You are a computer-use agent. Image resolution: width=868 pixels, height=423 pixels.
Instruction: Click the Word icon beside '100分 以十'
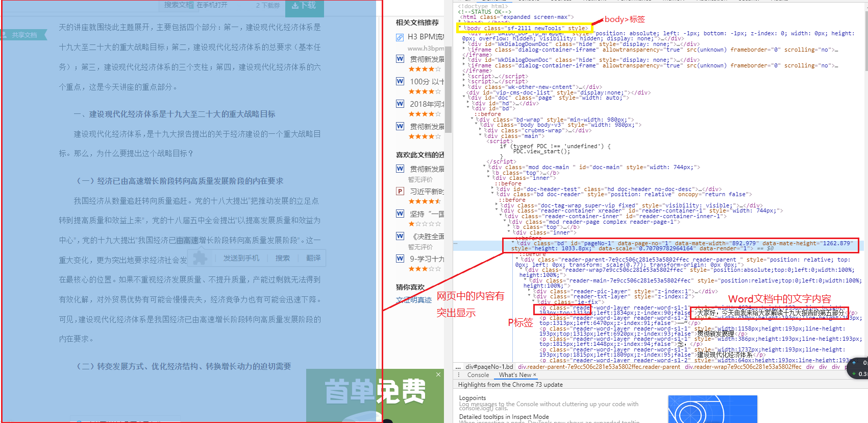coord(400,81)
